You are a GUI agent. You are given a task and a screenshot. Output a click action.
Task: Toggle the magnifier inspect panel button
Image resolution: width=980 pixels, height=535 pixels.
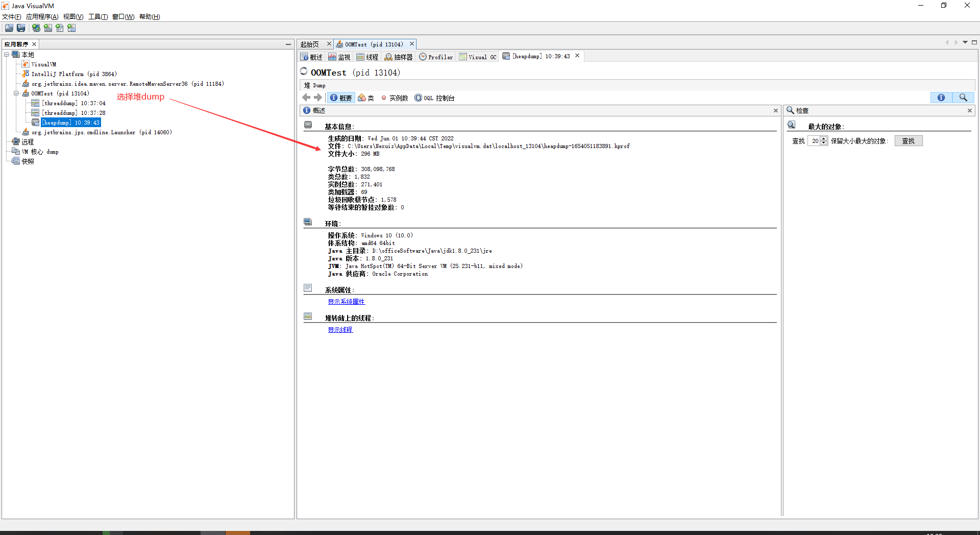coord(963,98)
